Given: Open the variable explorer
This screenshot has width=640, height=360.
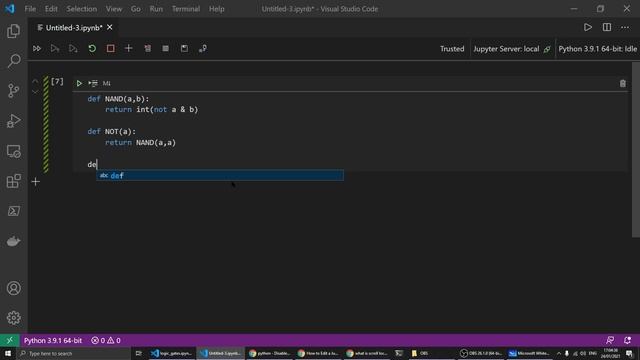Looking at the screenshot, I should coord(165,49).
